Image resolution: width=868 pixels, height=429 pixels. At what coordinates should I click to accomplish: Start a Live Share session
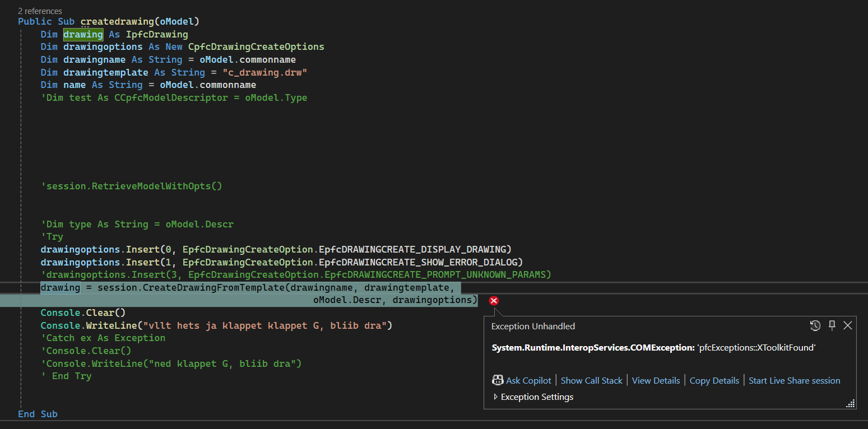click(x=794, y=380)
